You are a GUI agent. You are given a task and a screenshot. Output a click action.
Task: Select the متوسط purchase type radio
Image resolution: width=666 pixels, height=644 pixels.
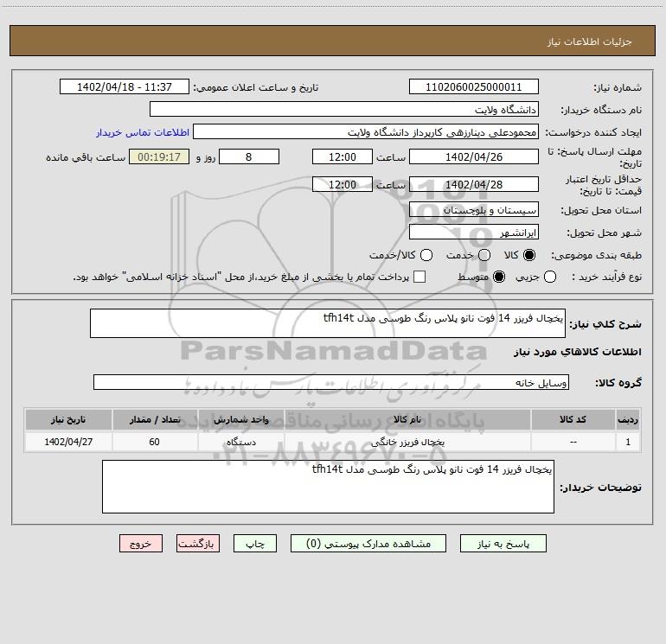(x=499, y=277)
